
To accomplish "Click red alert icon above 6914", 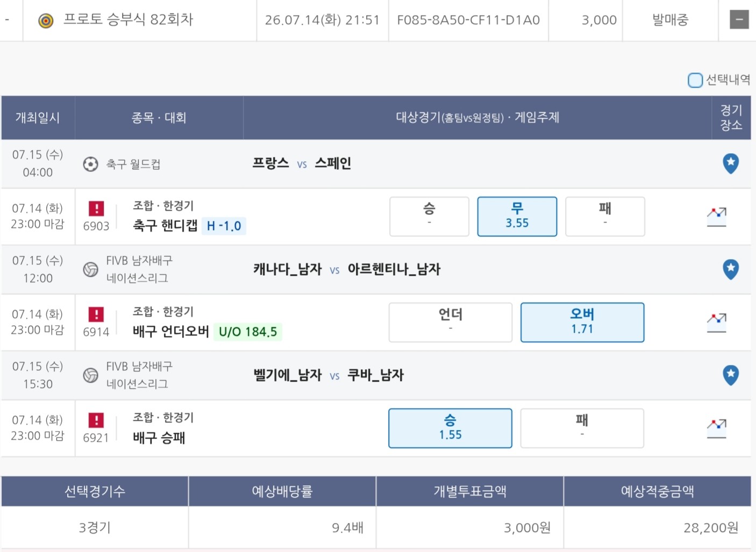I will point(96,314).
